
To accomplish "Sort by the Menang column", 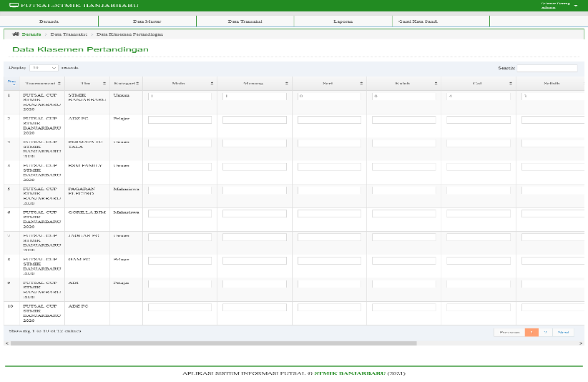I will click(254, 83).
